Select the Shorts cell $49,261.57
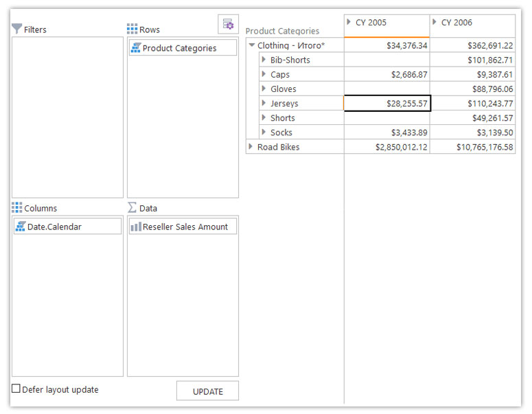 click(472, 118)
